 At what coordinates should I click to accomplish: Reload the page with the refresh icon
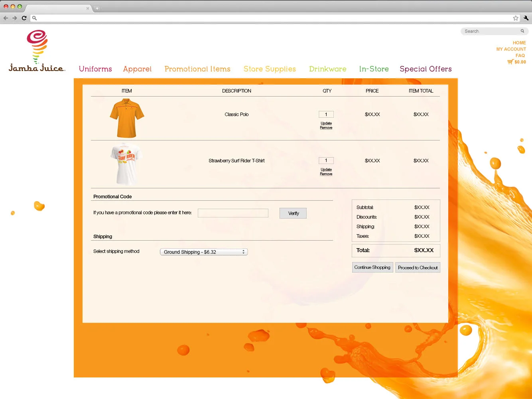point(24,18)
